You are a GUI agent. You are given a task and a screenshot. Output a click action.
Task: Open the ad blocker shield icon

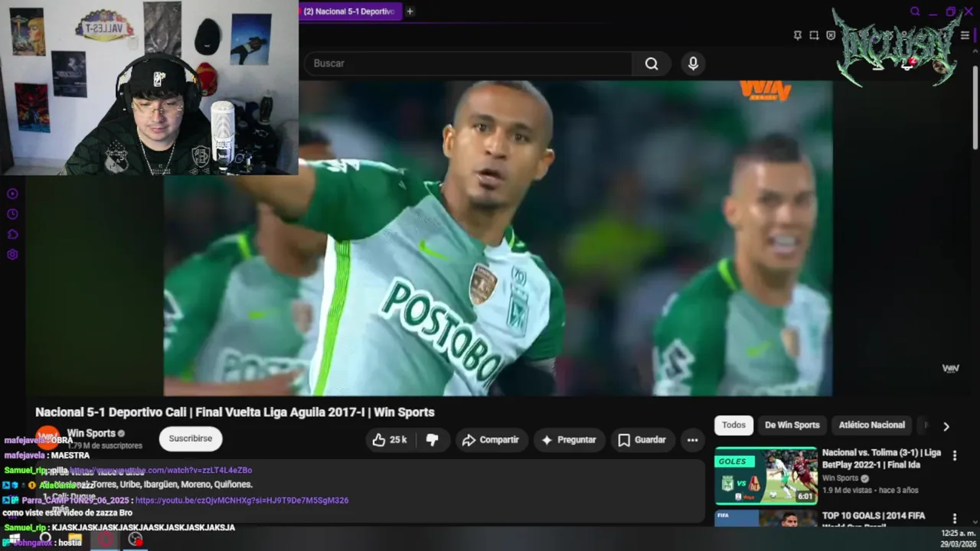[831, 35]
